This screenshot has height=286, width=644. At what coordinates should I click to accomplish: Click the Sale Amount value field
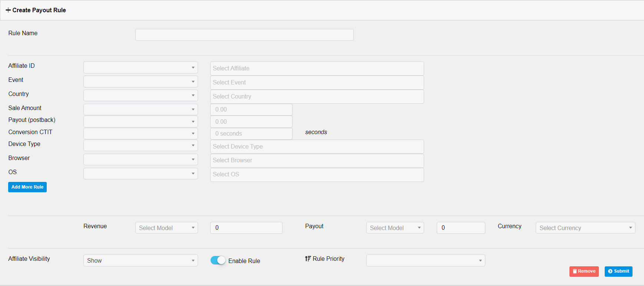point(251,110)
